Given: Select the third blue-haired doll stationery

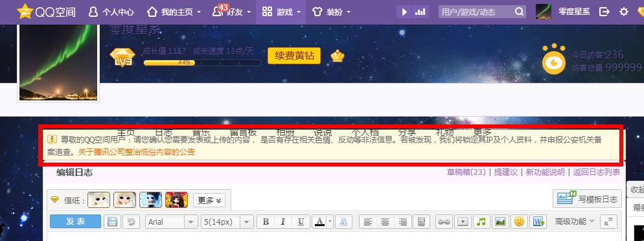Looking at the screenshot, I should [x=151, y=200].
